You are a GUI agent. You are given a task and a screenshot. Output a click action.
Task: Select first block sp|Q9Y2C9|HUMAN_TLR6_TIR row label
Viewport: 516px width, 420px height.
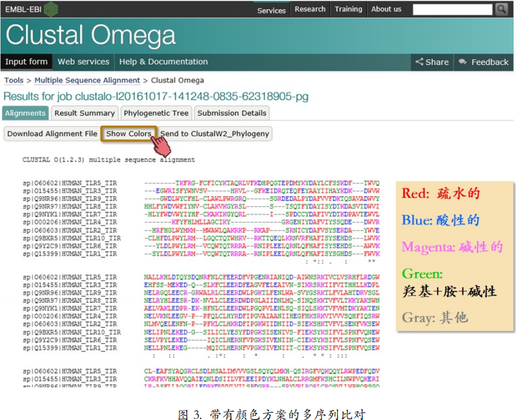point(70,246)
